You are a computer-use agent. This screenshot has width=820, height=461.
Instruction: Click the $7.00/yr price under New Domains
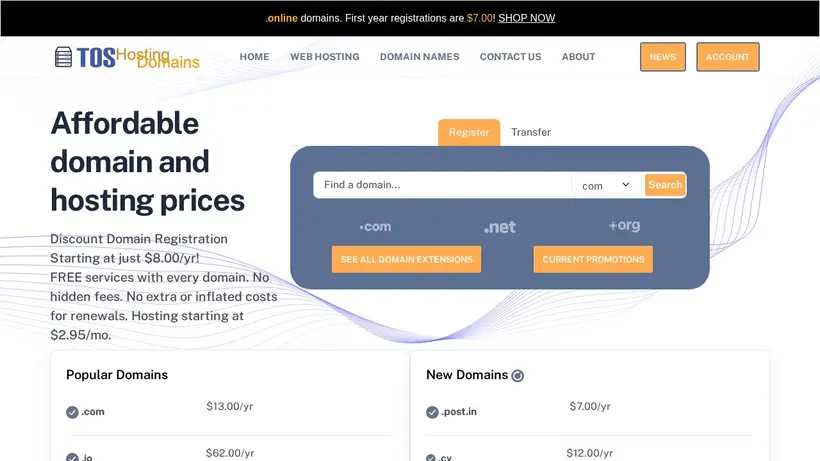pyautogui.click(x=590, y=407)
